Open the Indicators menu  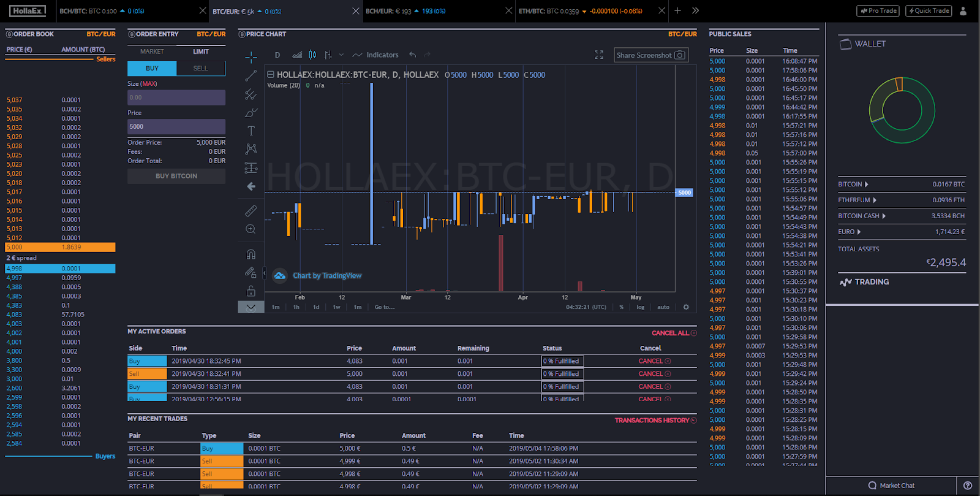click(x=375, y=55)
